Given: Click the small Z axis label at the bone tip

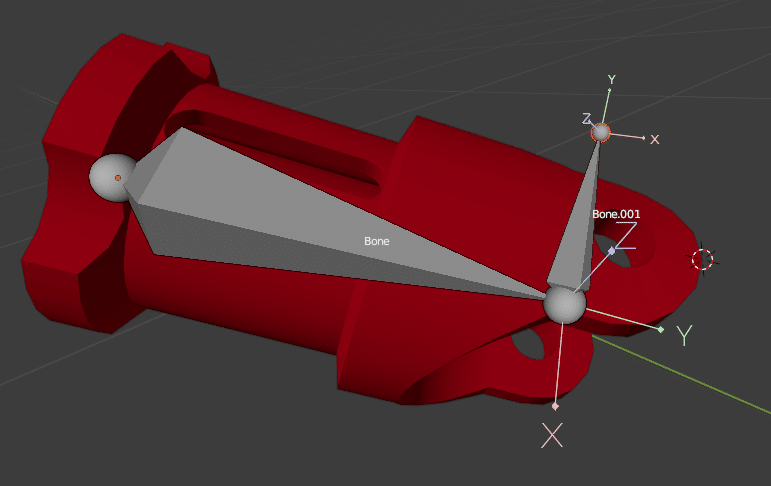Looking at the screenshot, I should (x=586, y=119).
